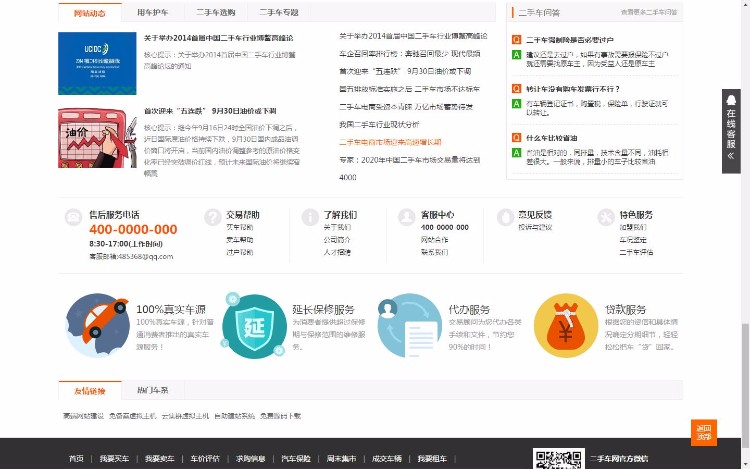Switch to the 用车护车 tab
The image size is (750, 469).
pyautogui.click(x=153, y=12)
